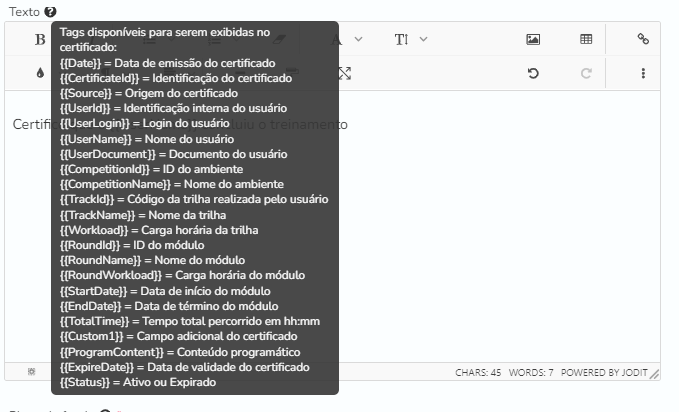Place the cursor on the word treinamento
The height and width of the screenshot is (412, 679).
point(309,125)
